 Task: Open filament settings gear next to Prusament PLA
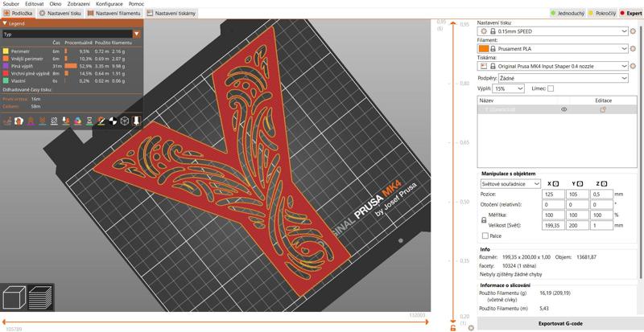tap(633, 48)
